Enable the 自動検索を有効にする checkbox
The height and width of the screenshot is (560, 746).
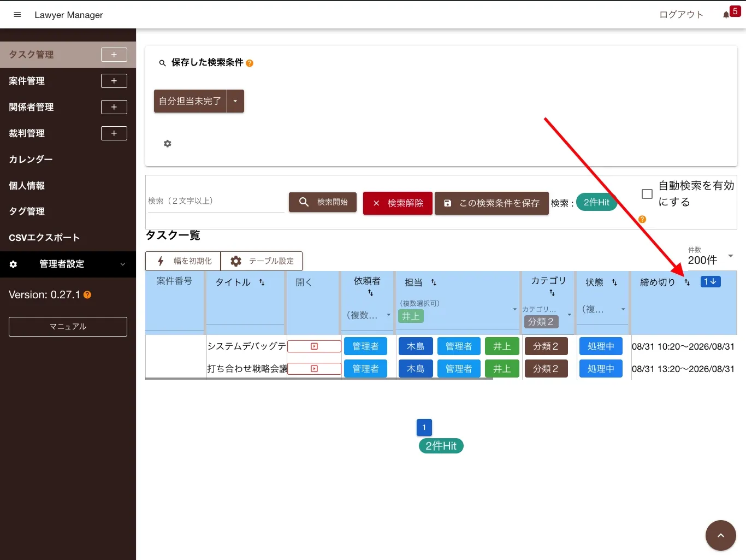coord(647,194)
